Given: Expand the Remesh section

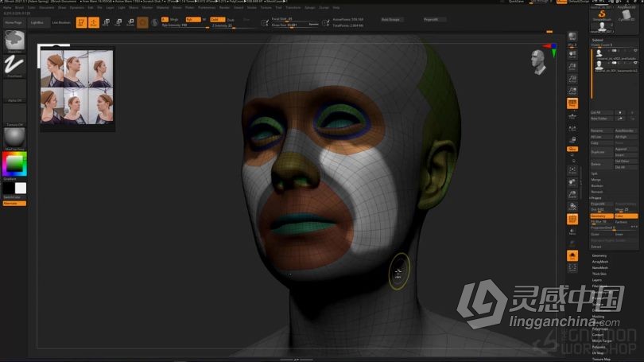Looking at the screenshot, I should [x=597, y=192].
